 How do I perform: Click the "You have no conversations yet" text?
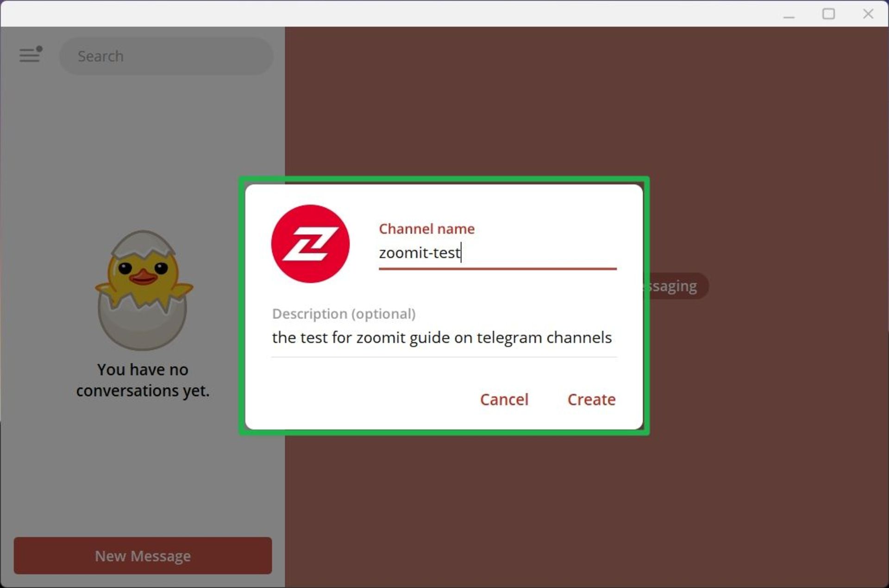click(143, 380)
